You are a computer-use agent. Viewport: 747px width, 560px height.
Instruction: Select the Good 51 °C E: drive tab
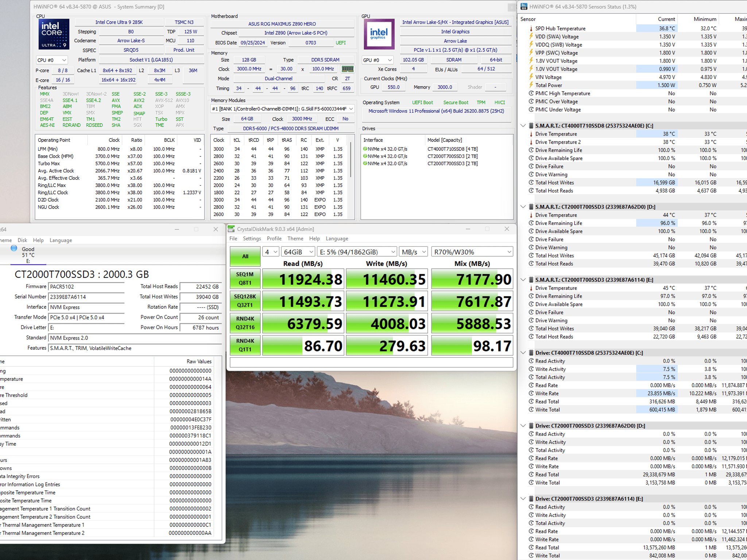click(x=28, y=255)
